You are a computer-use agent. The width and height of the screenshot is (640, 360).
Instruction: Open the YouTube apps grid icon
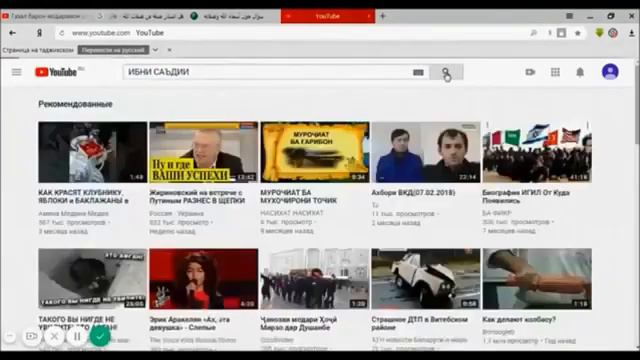[x=555, y=72]
